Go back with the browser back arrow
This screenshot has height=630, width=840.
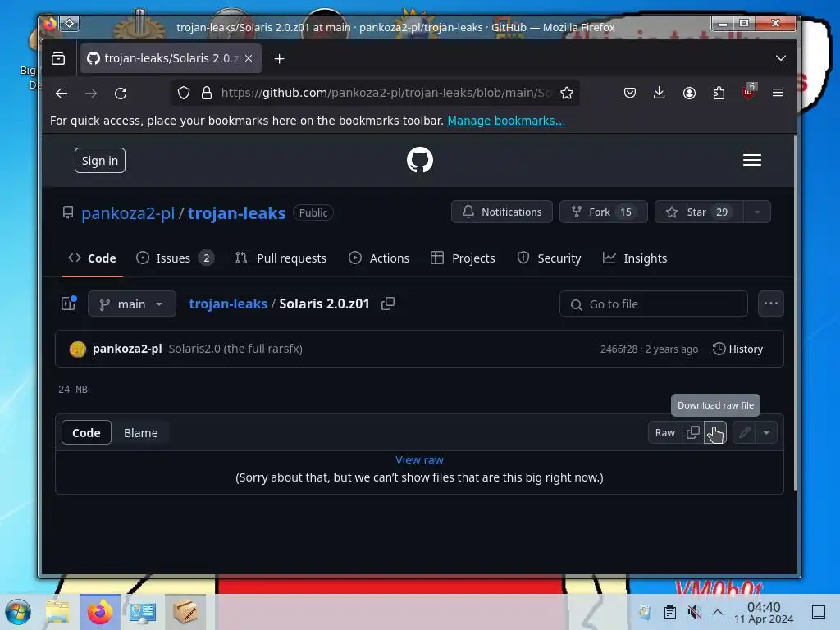click(x=61, y=94)
